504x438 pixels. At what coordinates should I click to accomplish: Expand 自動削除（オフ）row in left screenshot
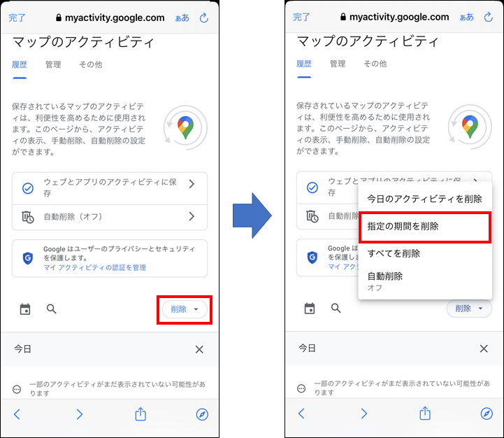[110, 217]
